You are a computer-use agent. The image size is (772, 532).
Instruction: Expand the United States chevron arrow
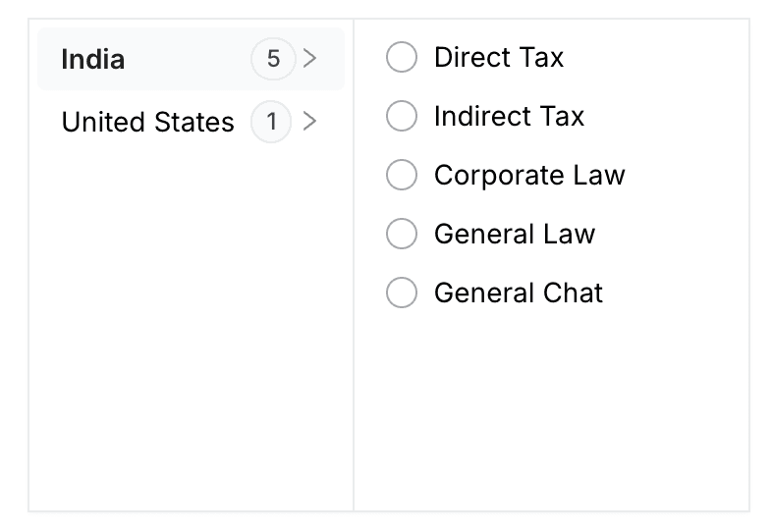click(310, 122)
